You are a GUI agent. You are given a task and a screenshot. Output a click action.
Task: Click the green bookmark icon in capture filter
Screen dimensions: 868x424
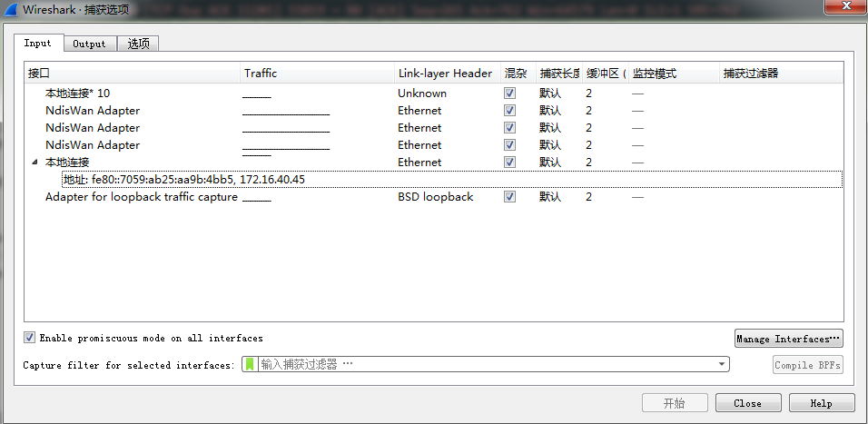coord(251,364)
